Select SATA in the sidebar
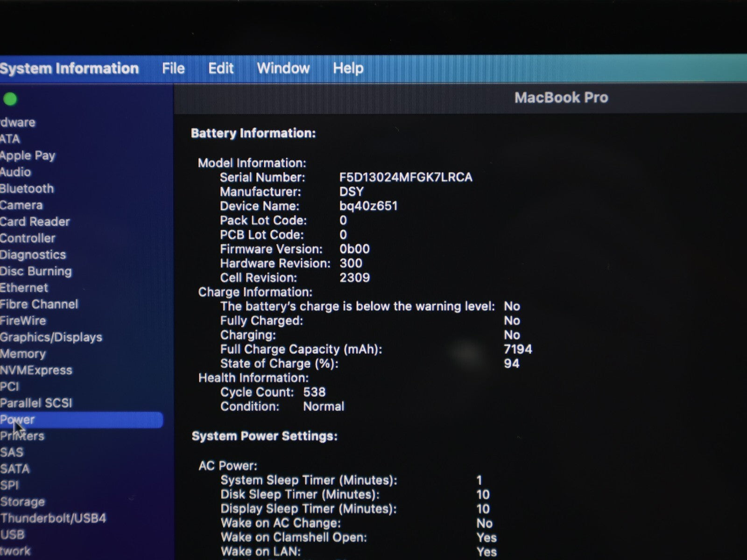This screenshot has width=747, height=560. coord(15,469)
